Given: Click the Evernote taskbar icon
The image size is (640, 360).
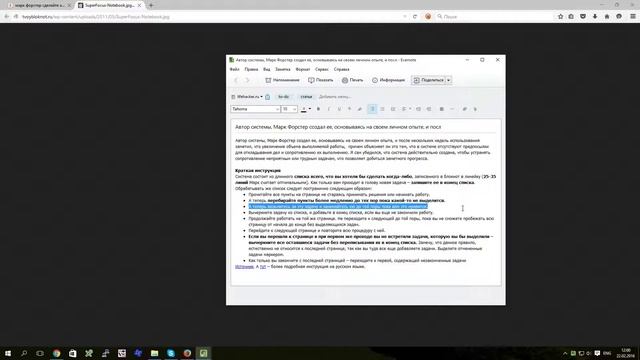Looking at the screenshot, I should pos(203,353).
